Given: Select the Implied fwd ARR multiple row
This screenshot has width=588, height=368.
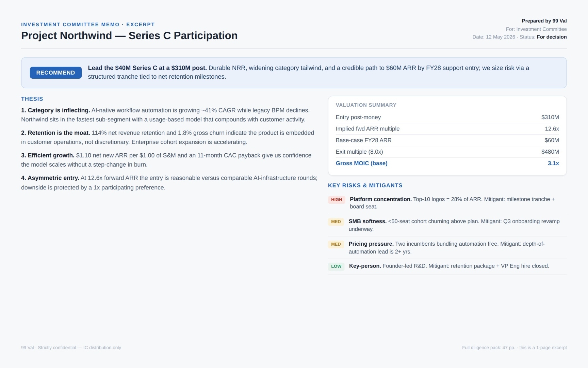Looking at the screenshot, I should pyautogui.click(x=447, y=129).
